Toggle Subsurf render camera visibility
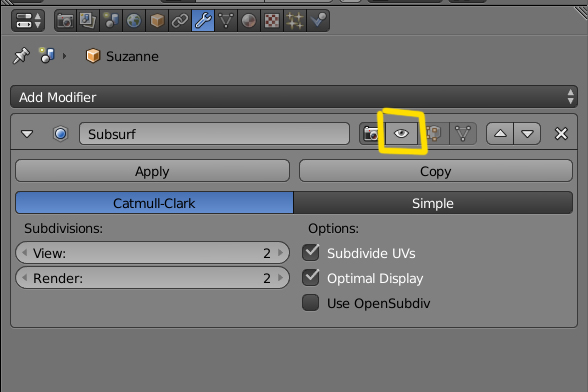588x392 pixels. click(371, 134)
